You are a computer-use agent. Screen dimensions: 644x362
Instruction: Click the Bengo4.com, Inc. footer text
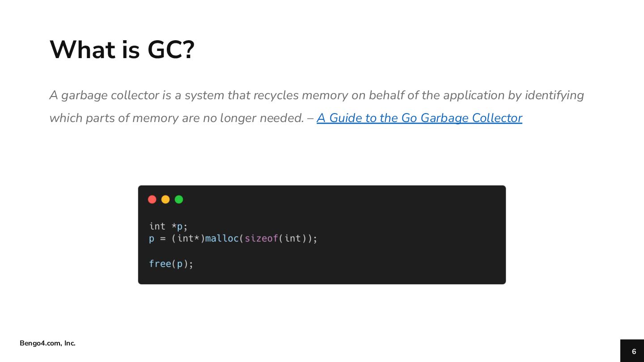coord(47,343)
